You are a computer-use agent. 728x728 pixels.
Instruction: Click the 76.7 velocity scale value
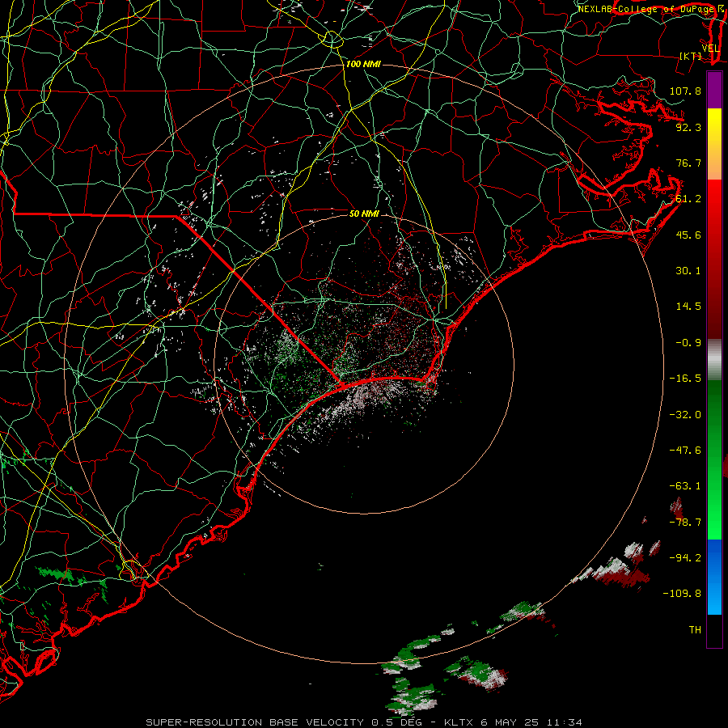(x=688, y=163)
